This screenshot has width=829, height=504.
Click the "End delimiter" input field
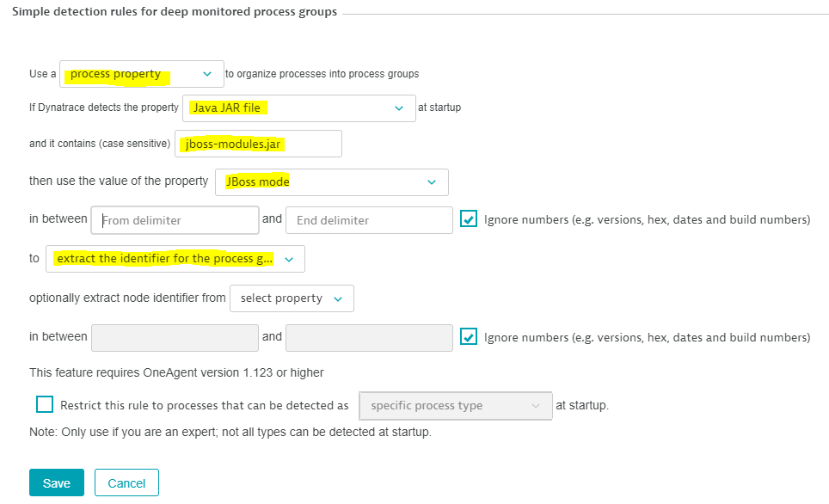click(x=369, y=220)
